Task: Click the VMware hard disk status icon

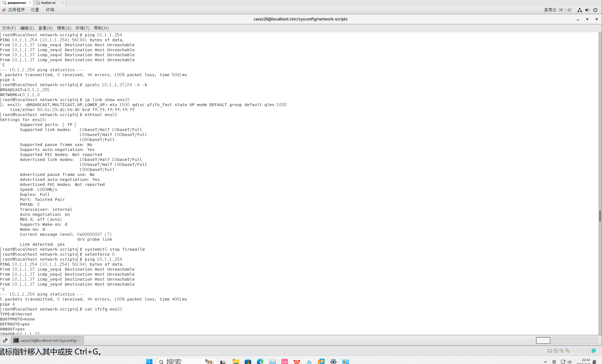Action: pos(550,351)
